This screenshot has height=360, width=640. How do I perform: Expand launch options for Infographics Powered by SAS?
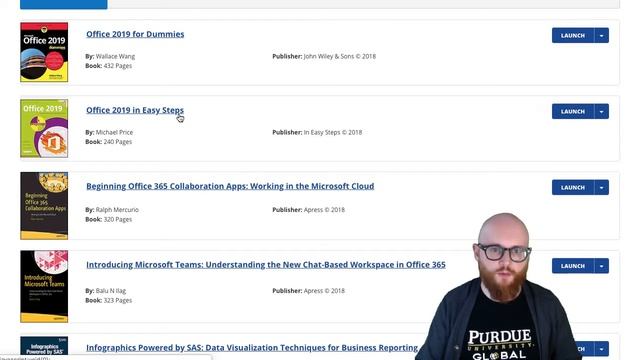point(602,349)
